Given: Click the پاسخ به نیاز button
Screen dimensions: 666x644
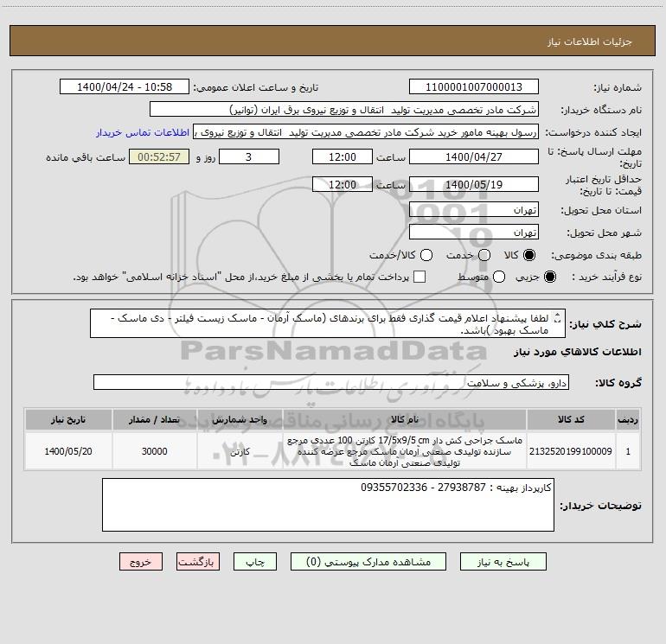Looking at the screenshot, I should coord(503,562).
